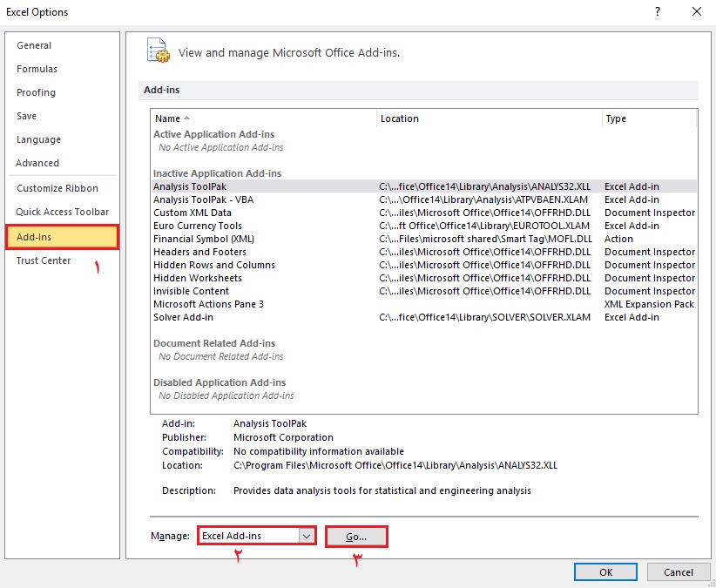
Task: Close the Excel Options dialog
Action: click(696, 12)
